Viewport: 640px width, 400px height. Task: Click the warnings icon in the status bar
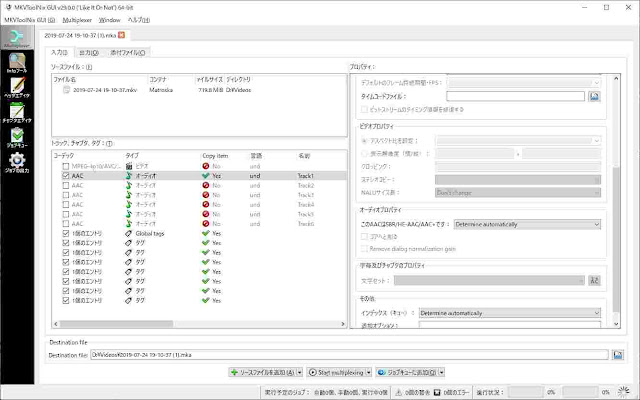tap(398, 392)
